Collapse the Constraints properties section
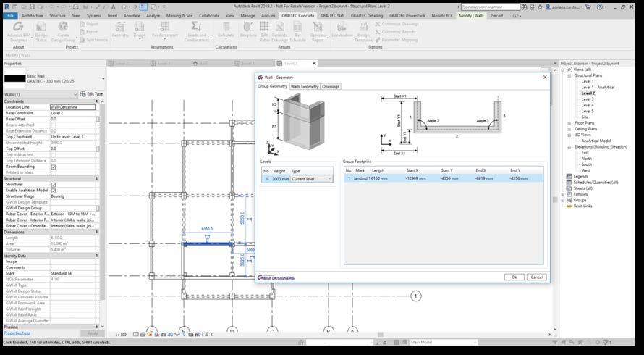This screenshot has height=355, width=644. tap(97, 101)
